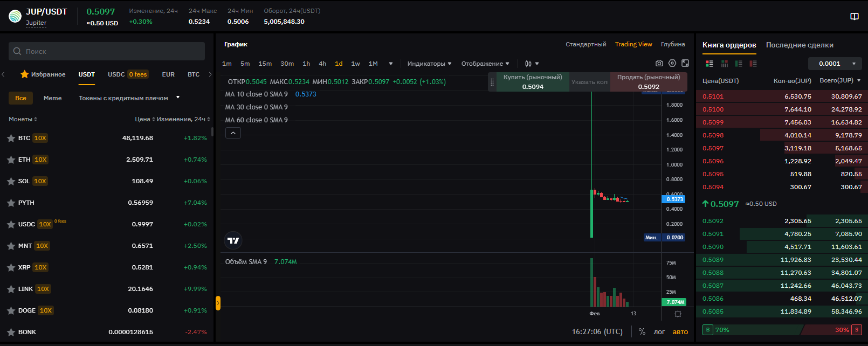
Task: Toggle logarithmic scale on chart
Action: 659,332
